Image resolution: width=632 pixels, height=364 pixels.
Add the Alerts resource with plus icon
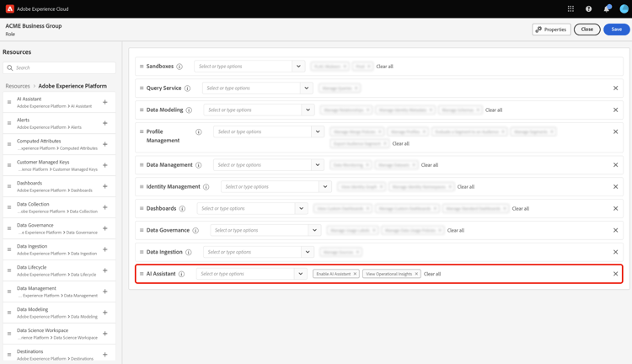(x=104, y=123)
